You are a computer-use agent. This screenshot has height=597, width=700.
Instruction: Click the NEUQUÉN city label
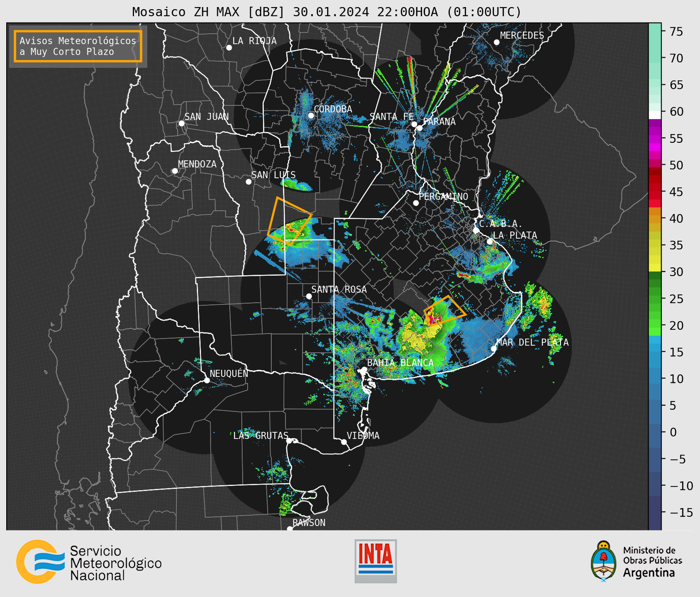click(229, 374)
